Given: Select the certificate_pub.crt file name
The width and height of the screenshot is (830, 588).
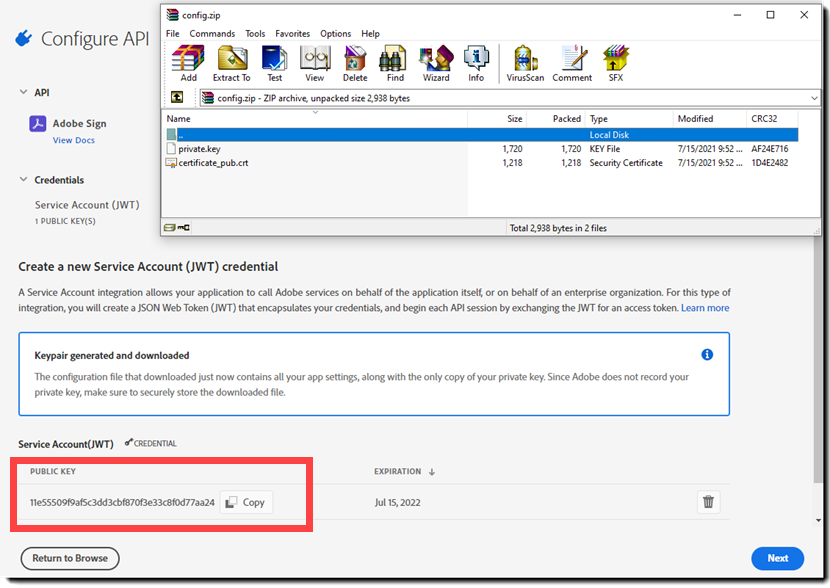Looking at the screenshot, I should tap(213, 162).
